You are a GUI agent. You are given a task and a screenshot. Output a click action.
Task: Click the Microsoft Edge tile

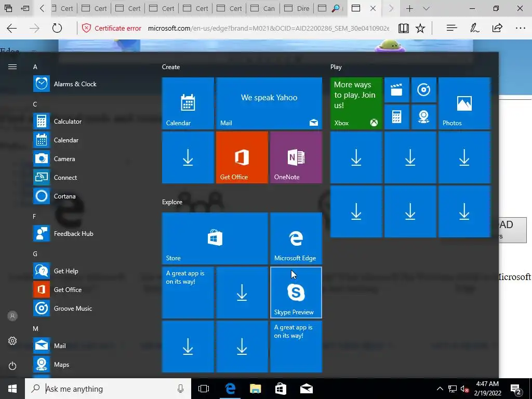(296, 238)
